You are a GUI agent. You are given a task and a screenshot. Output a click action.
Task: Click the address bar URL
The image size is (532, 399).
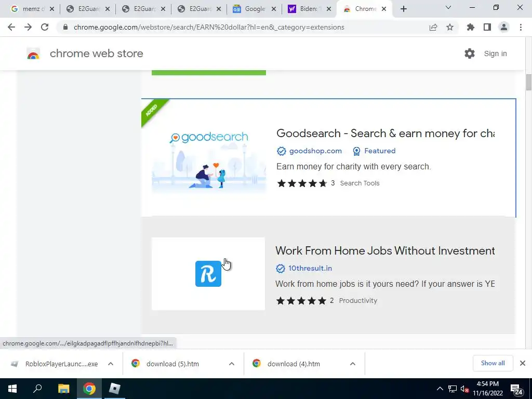point(209,27)
